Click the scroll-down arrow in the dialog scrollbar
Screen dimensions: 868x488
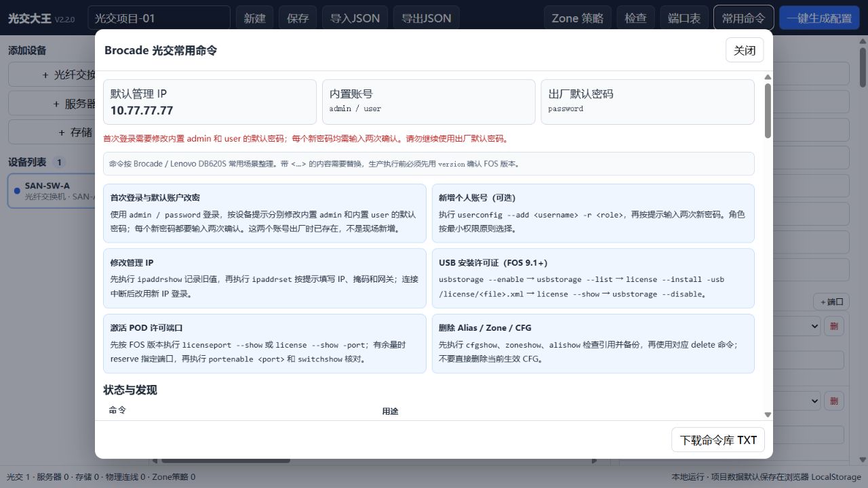tap(768, 414)
